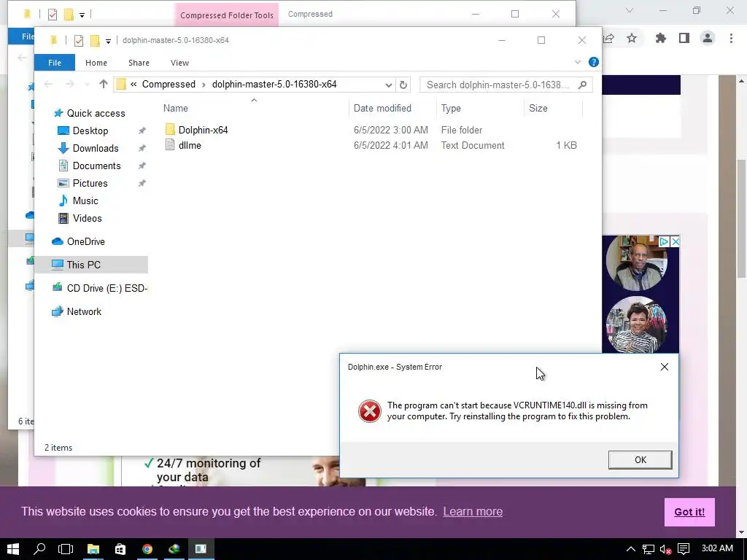Follow the Learn more cookie link
Viewport: 747px width, 560px height.
pos(473,511)
